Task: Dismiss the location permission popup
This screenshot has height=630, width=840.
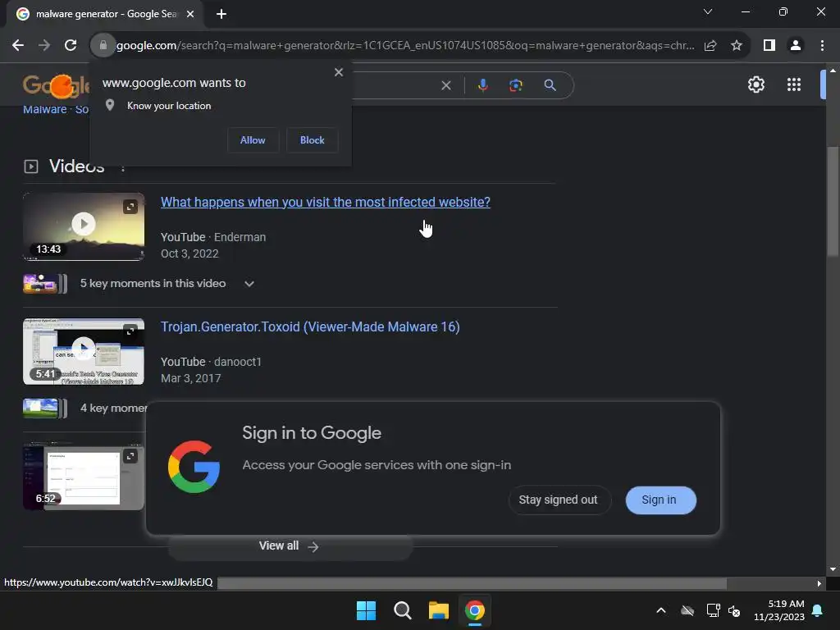Action: (339, 72)
